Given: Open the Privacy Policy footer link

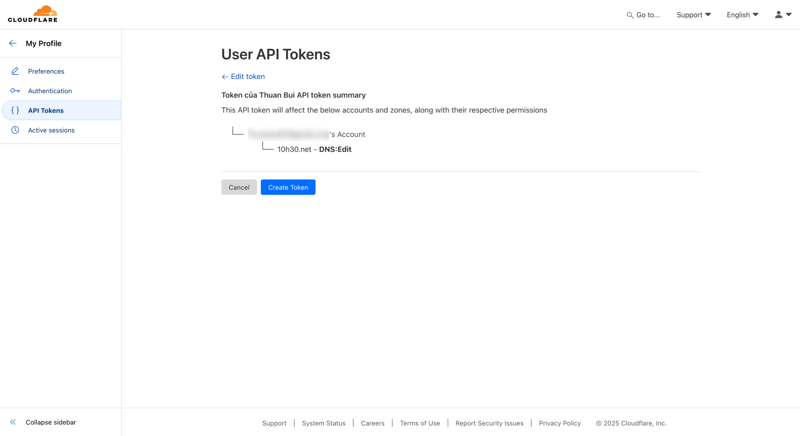Looking at the screenshot, I should (x=559, y=423).
